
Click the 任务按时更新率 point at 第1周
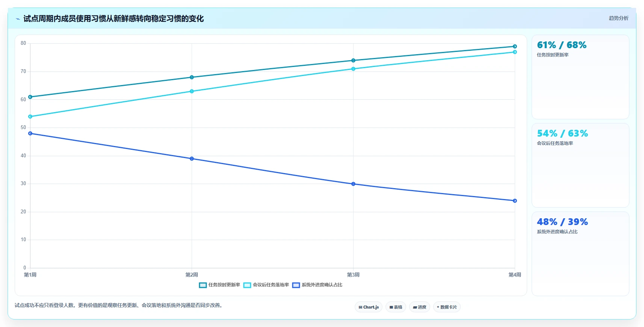[x=30, y=97]
